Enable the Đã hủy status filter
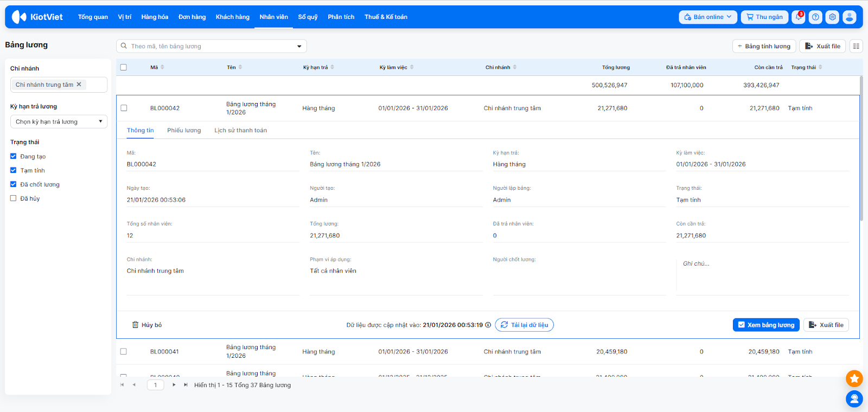 click(14, 198)
